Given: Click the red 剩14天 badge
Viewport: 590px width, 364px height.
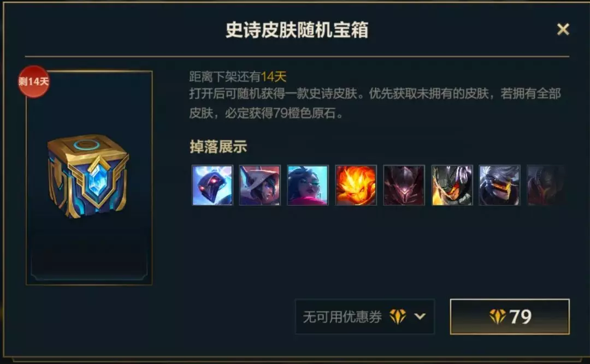Looking at the screenshot, I should pos(34,81).
